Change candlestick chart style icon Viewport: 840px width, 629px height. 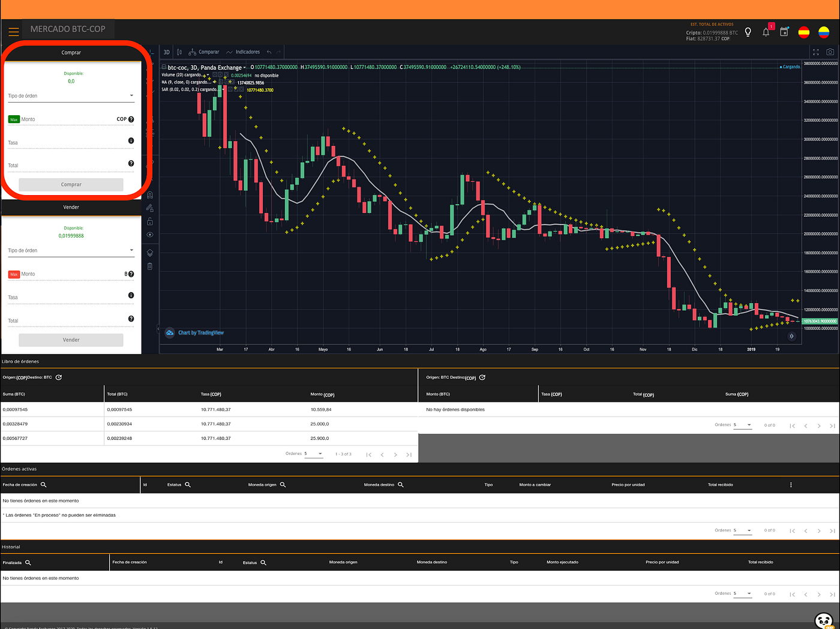click(179, 52)
